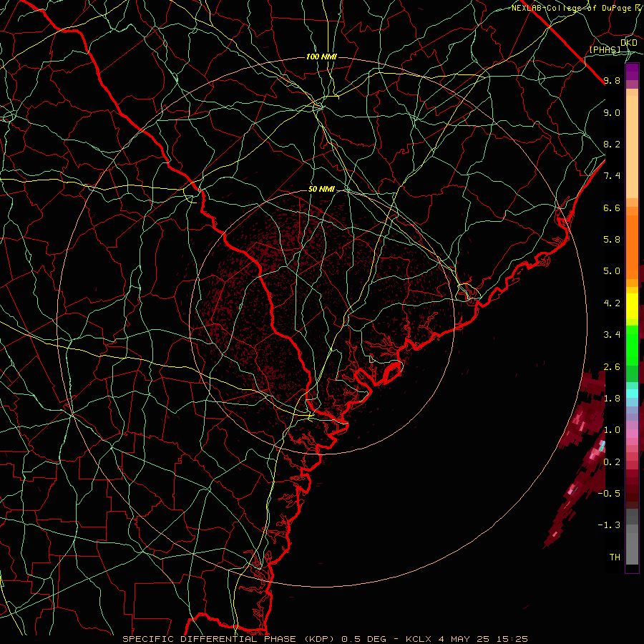Click the "50 NMI" range ring label

321,190
